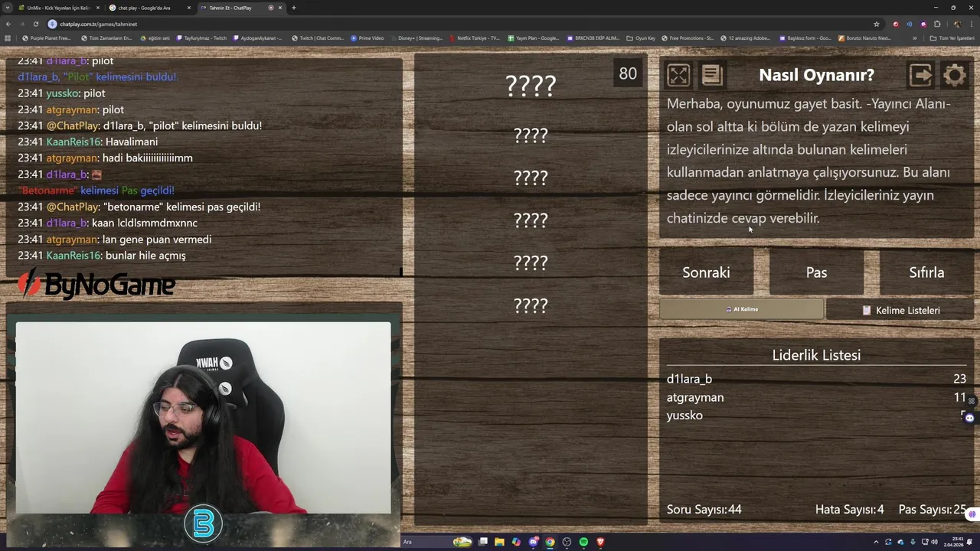Open Spotify from the taskbar
The width and height of the screenshot is (980, 551).
583,542
